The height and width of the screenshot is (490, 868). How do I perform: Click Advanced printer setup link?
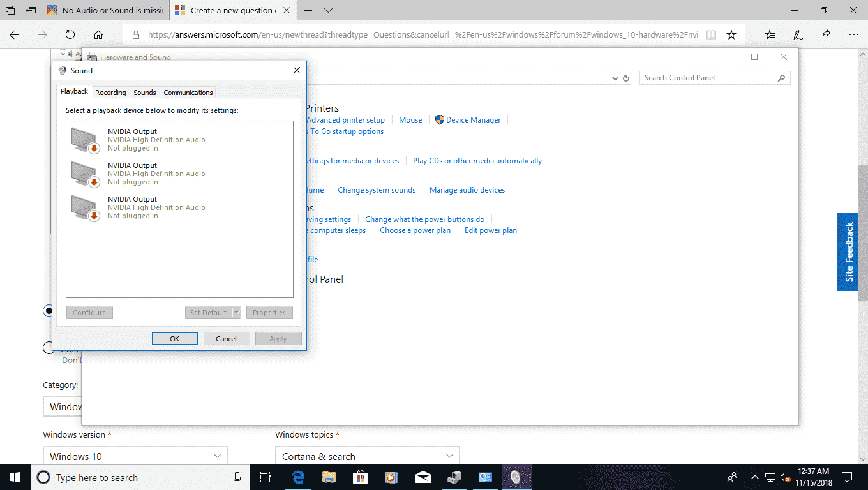tap(346, 119)
